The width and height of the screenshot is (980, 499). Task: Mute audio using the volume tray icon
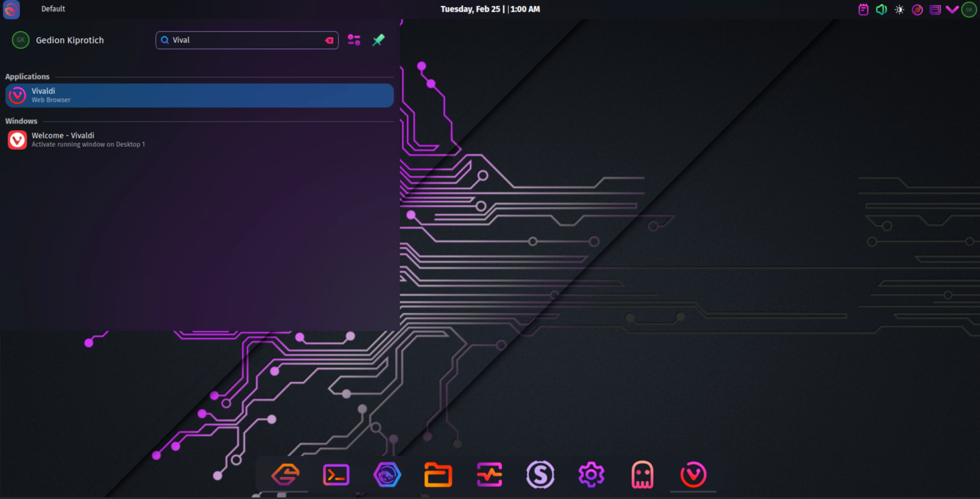[x=881, y=9]
